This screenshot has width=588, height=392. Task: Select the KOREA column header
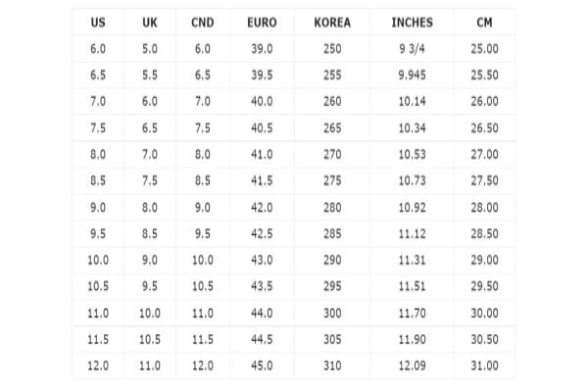332,23
